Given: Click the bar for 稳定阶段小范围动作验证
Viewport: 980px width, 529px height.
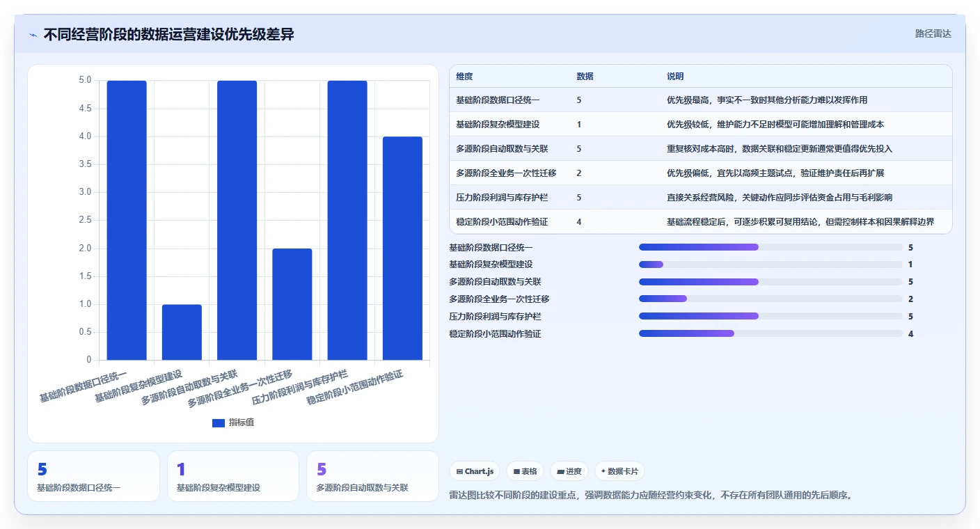Looking at the screenshot, I should pyautogui.click(x=402, y=248).
